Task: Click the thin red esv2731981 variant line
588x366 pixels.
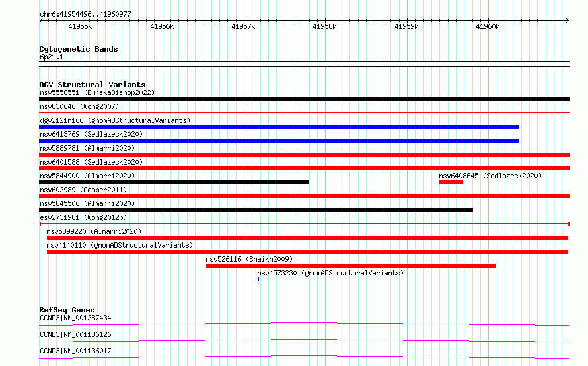Action: (x=305, y=224)
